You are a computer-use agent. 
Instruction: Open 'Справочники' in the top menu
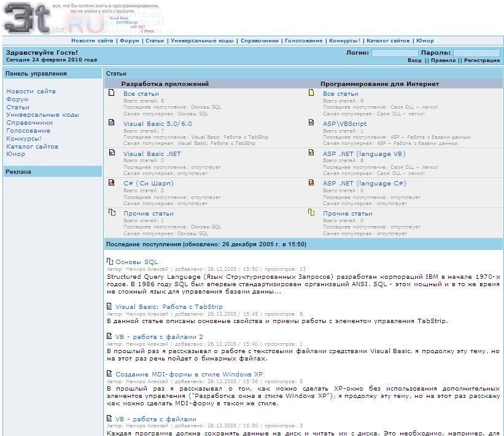tap(260, 41)
